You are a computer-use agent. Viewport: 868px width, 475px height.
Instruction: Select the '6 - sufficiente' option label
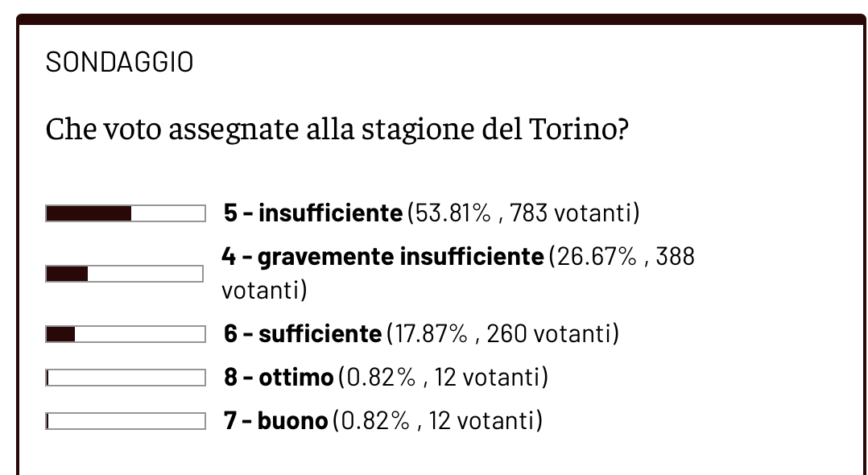[302, 334]
